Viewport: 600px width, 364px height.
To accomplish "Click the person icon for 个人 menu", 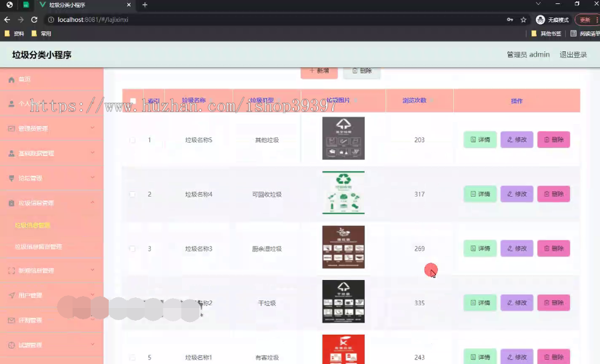I will pos(11,104).
